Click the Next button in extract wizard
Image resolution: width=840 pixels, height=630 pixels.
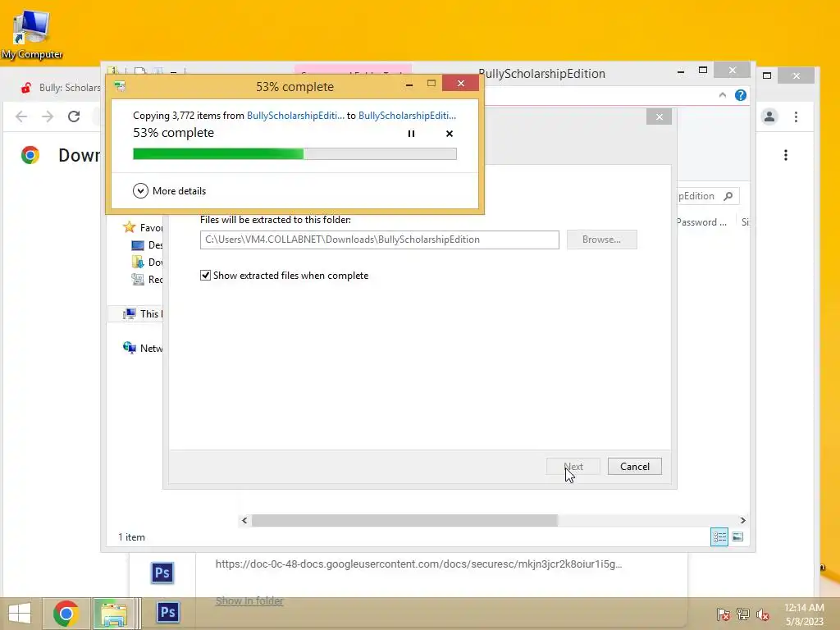pyautogui.click(x=573, y=467)
